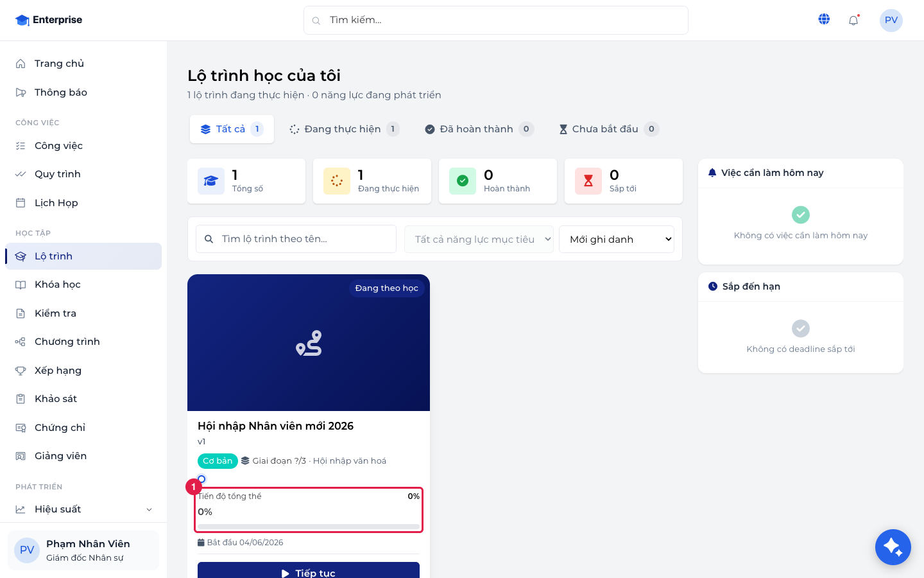Click Thông báo icon in sidebar

[21, 92]
